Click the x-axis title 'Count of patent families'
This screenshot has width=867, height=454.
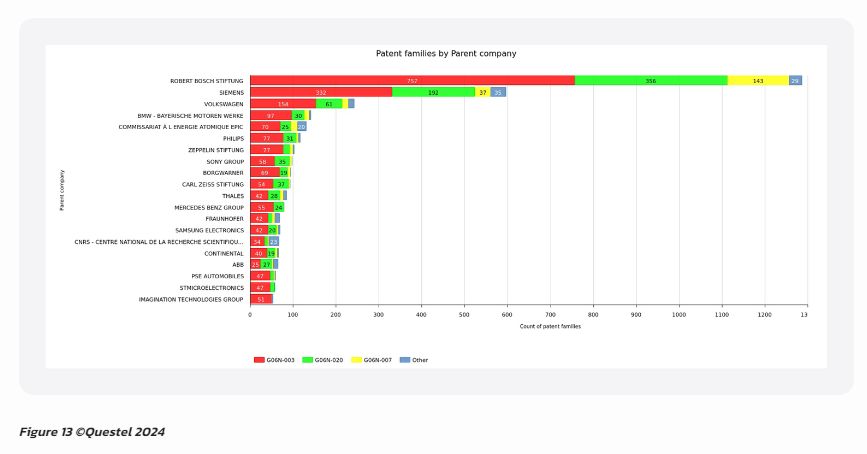click(550, 326)
